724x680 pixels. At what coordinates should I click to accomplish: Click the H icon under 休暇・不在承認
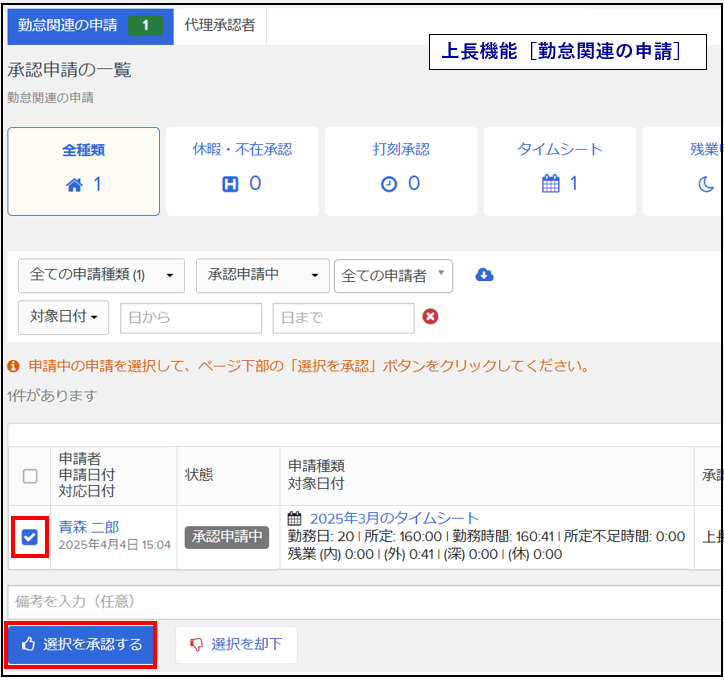(x=230, y=184)
